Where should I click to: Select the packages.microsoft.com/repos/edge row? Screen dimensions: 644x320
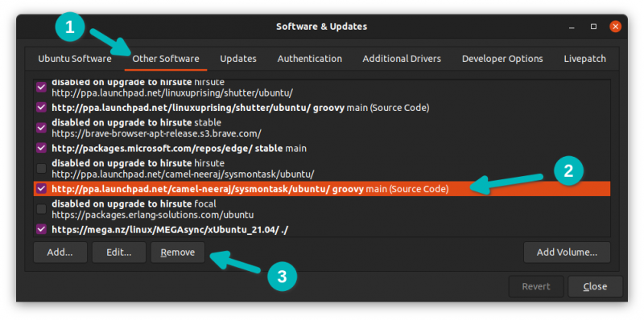coord(321,148)
